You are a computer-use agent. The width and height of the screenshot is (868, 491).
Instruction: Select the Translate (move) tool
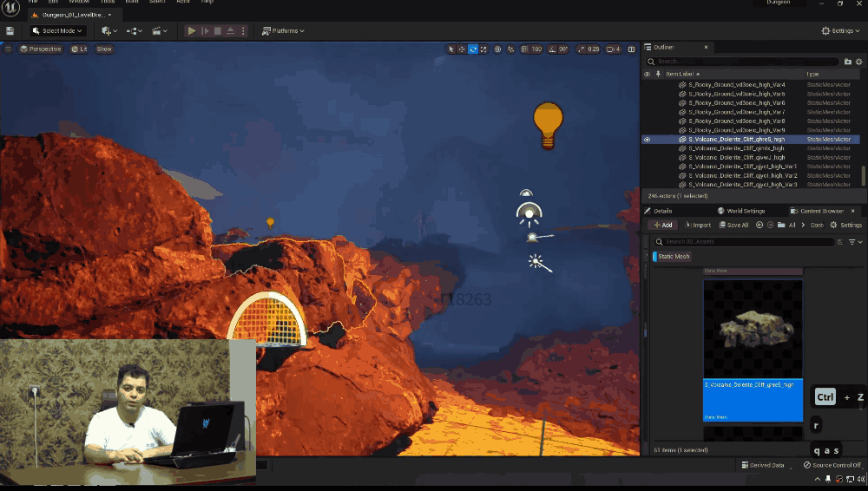pyautogui.click(x=462, y=49)
